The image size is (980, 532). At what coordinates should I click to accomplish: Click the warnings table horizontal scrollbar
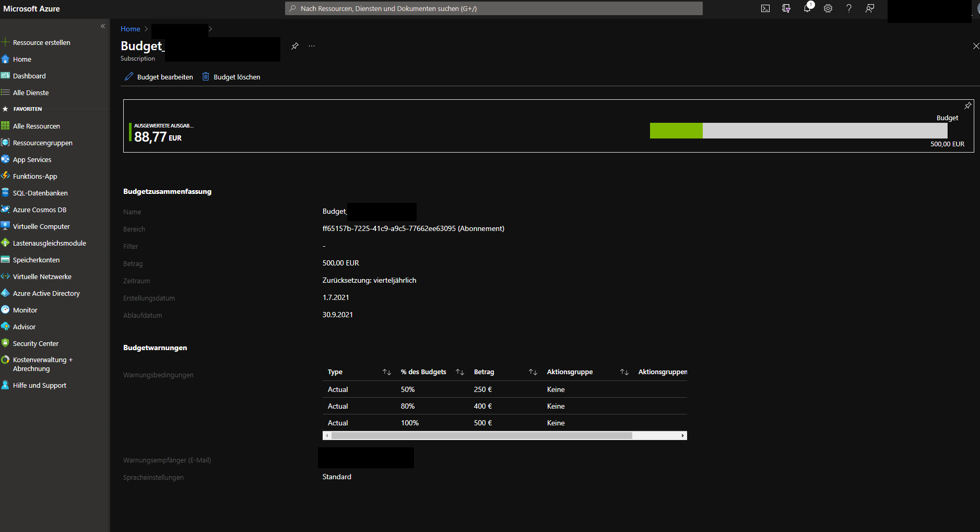click(x=481, y=436)
